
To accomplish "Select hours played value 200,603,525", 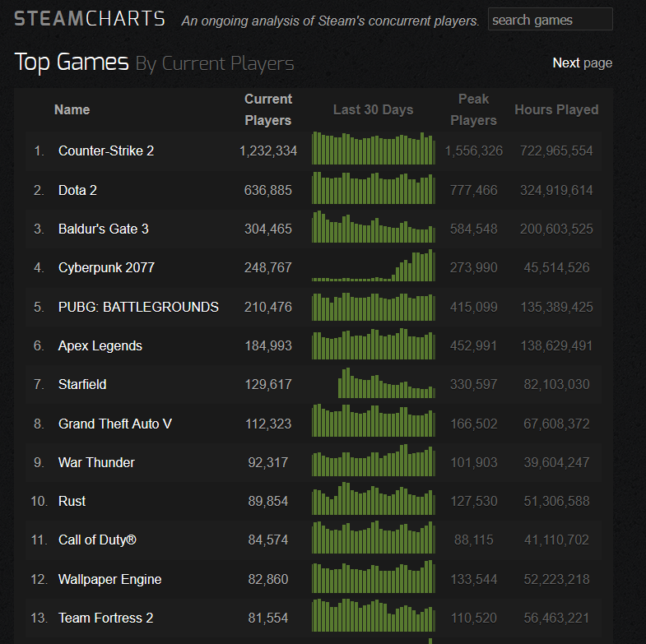I will pyautogui.click(x=556, y=229).
